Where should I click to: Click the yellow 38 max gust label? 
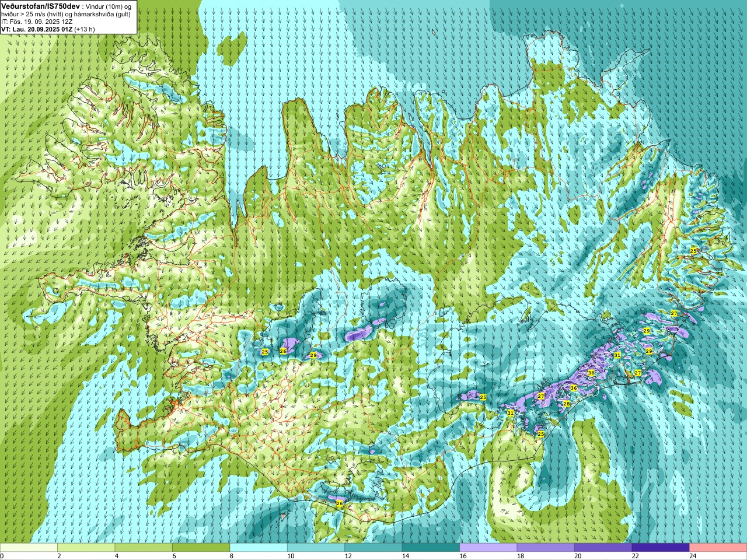click(591, 373)
